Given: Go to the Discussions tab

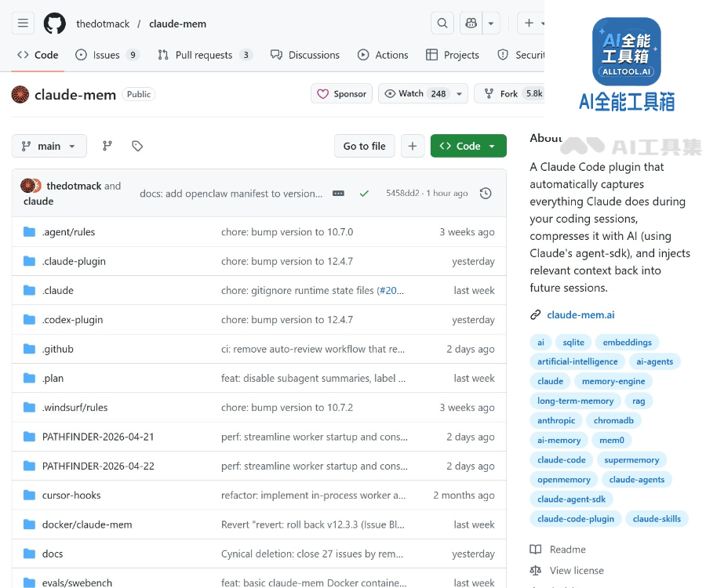Looking at the screenshot, I should [305, 55].
